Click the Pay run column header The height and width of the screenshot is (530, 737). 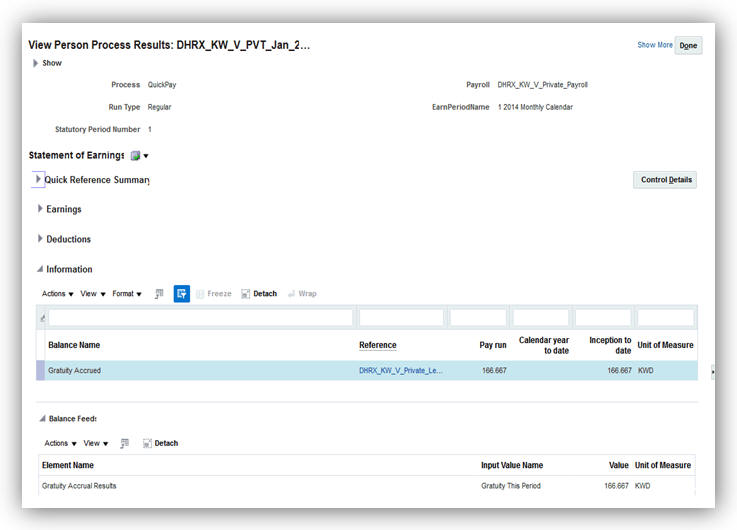pos(493,345)
